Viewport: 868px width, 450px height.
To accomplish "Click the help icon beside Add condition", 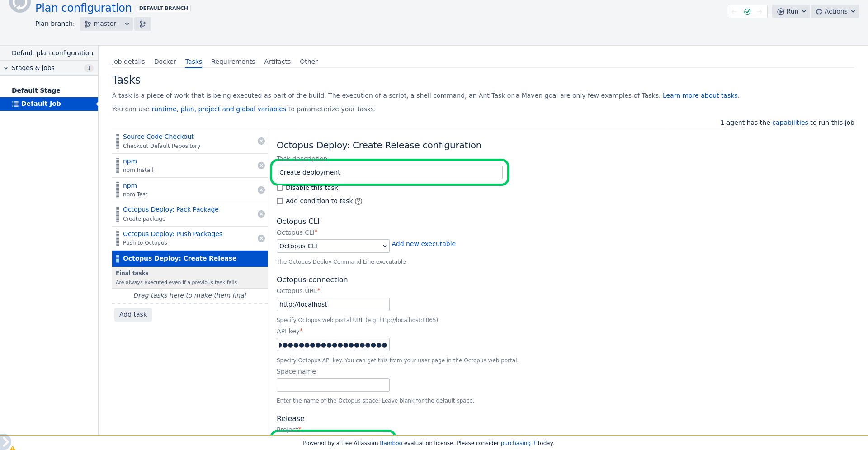I will point(359,201).
